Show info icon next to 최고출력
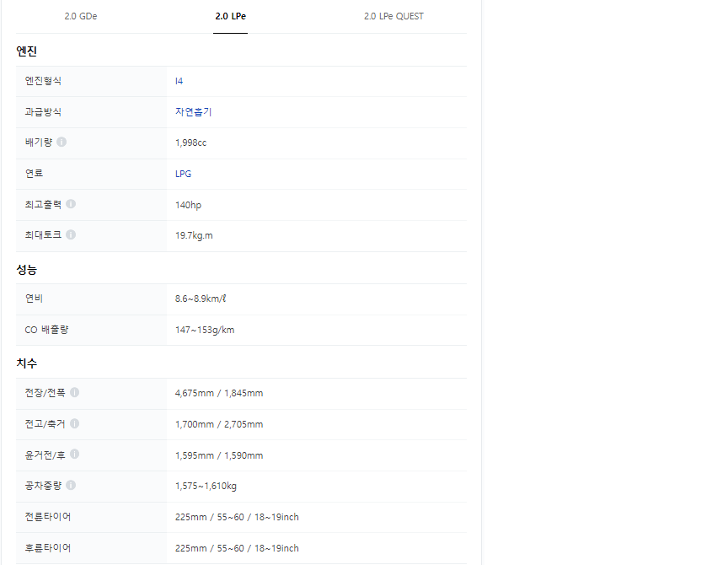This screenshot has width=728, height=565. click(71, 204)
